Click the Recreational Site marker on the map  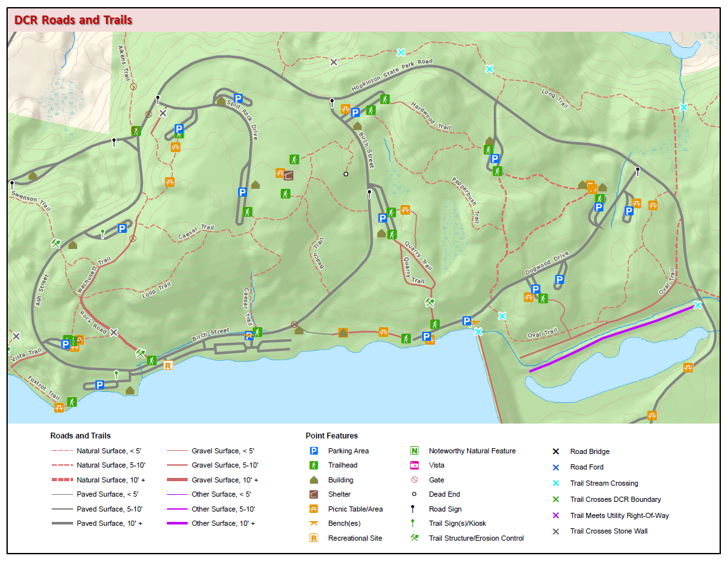[x=168, y=366]
